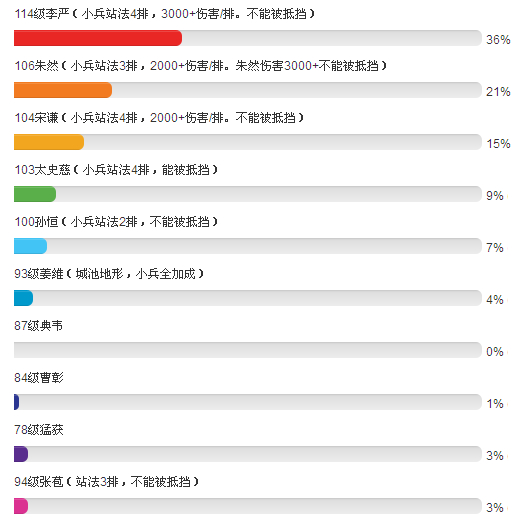Click the purple 3% result bar
Screen dimensions: 522x522
pyautogui.click(x=21, y=454)
